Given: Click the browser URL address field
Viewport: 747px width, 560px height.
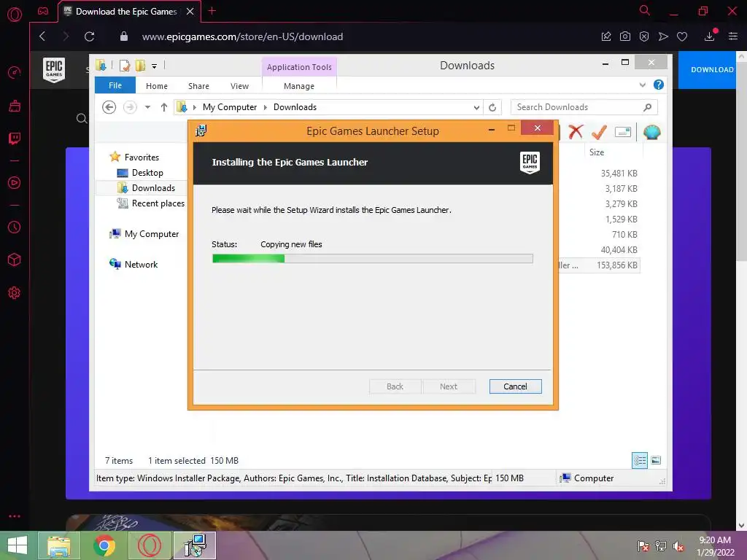Looking at the screenshot, I should tap(242, 36).
